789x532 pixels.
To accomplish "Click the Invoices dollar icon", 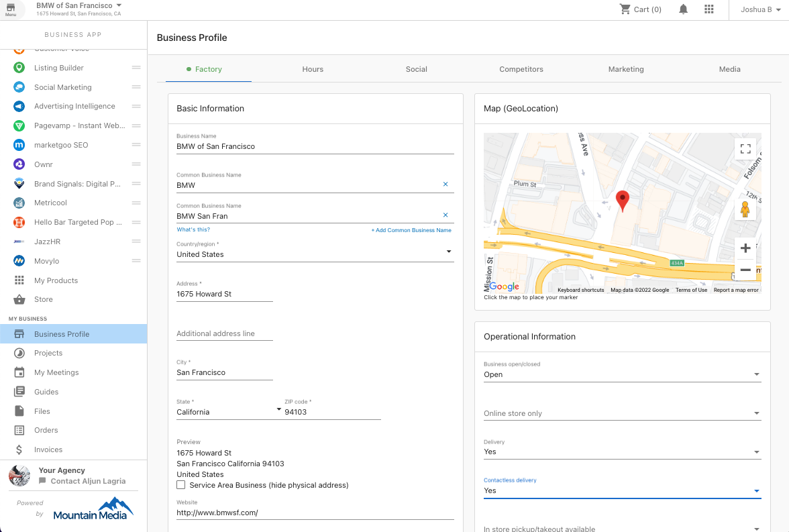I will point(19,449).
